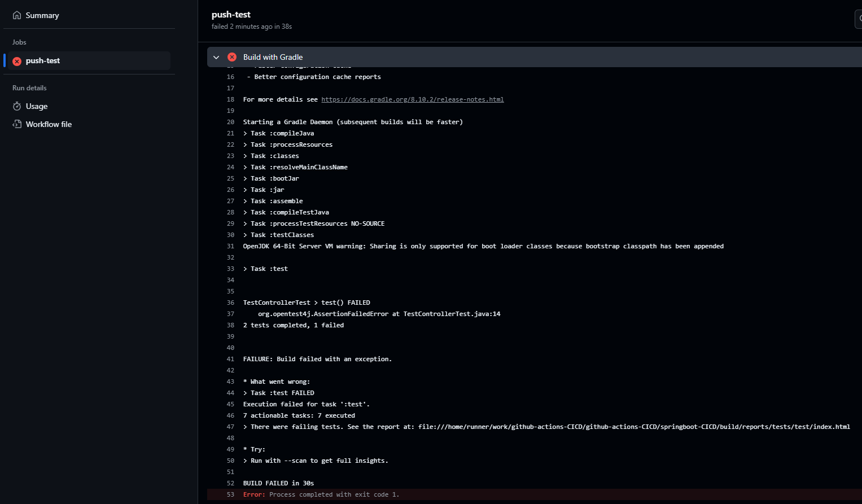This screenshot has height=504, width=862.
Task: Expand the Task :test FAILED log group
Action: pos(245,393)
